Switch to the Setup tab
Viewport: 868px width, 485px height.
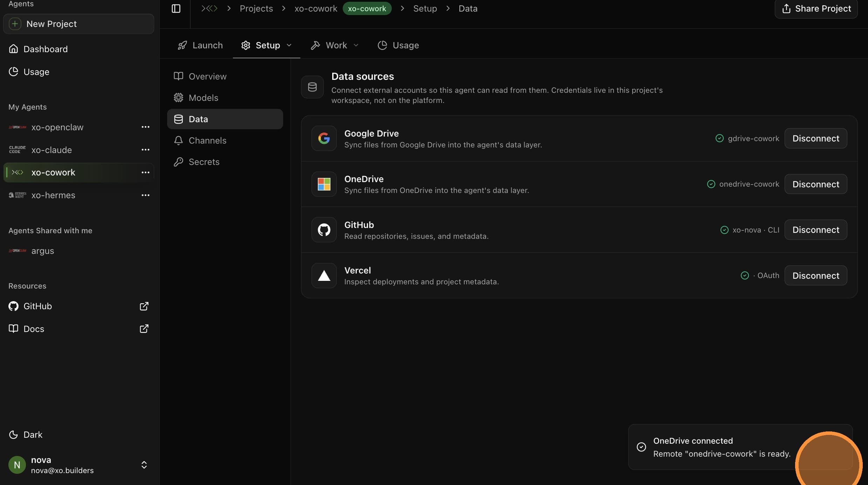[266, 45]
